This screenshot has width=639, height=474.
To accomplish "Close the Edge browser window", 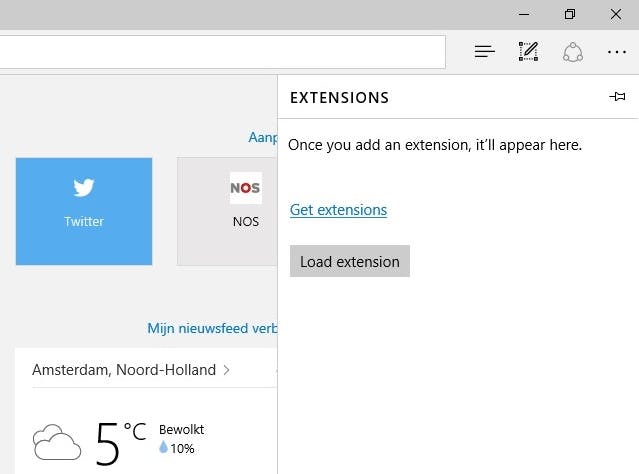I will pos(616,14).
